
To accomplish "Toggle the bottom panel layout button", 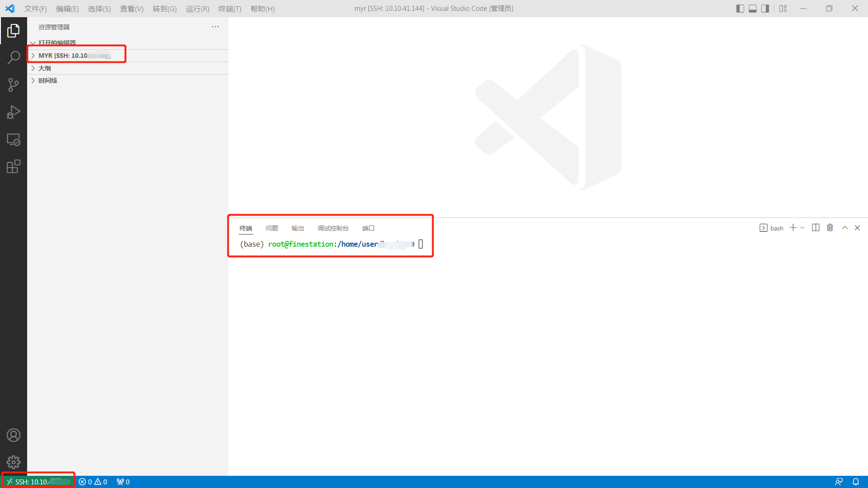I will (x=753, y=9).
